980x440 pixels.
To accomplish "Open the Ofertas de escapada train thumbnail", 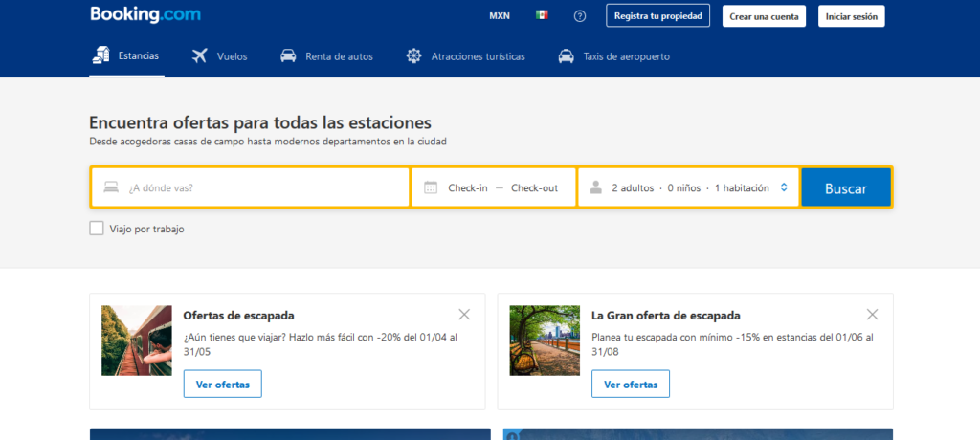I will [x=137, y=341].
